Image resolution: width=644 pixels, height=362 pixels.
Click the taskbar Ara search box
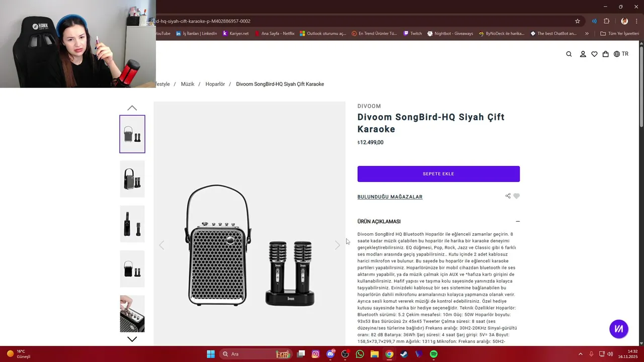tap(256, 354)
